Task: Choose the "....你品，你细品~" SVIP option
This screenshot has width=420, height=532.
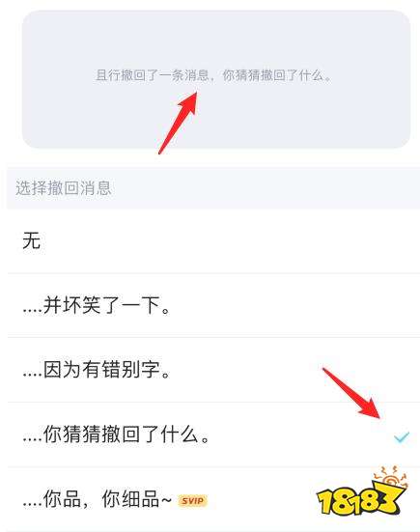Action: [x=213, y=499]
